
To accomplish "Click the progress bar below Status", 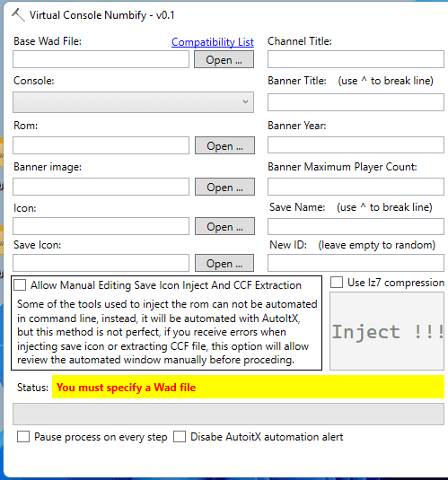I will click(x=228, y=415).
